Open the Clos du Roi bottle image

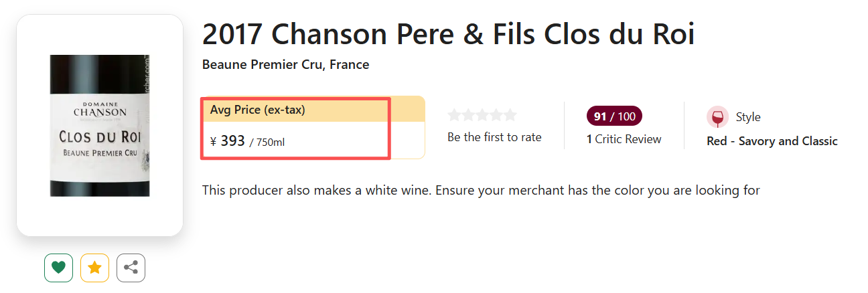pos(100,126)
